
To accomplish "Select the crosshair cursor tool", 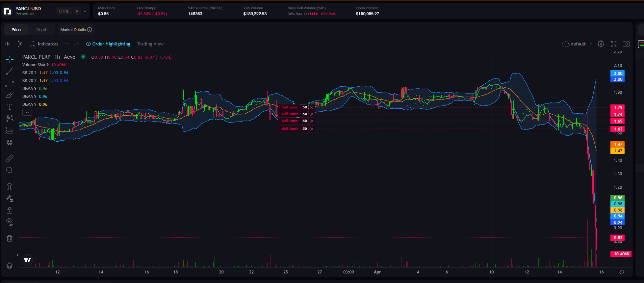I will pos(10,59).
